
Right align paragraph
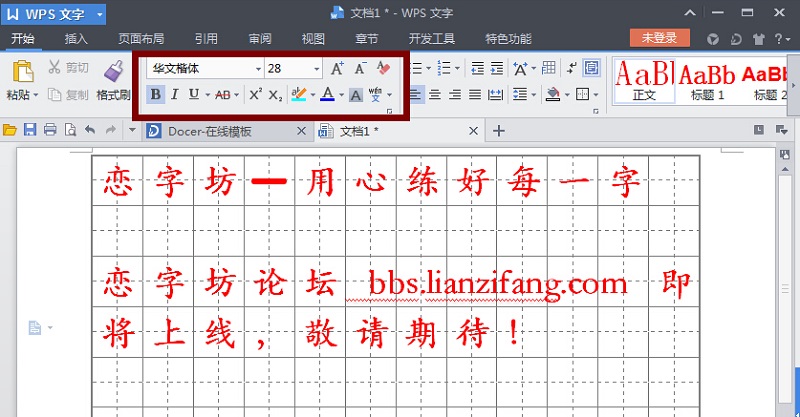(x=455, y=95)
